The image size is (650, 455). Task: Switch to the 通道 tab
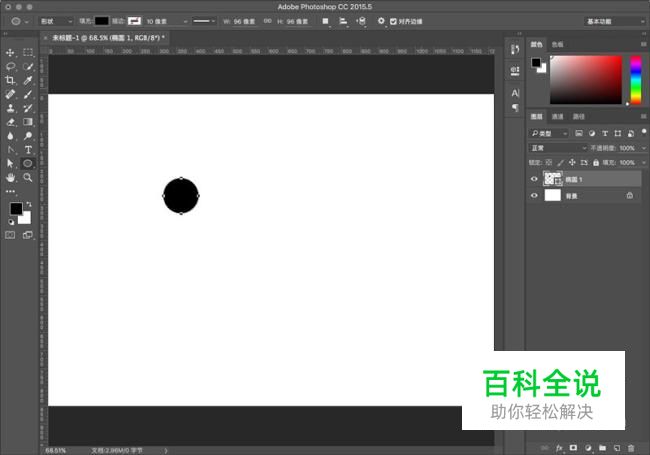(x=558, y=117)
